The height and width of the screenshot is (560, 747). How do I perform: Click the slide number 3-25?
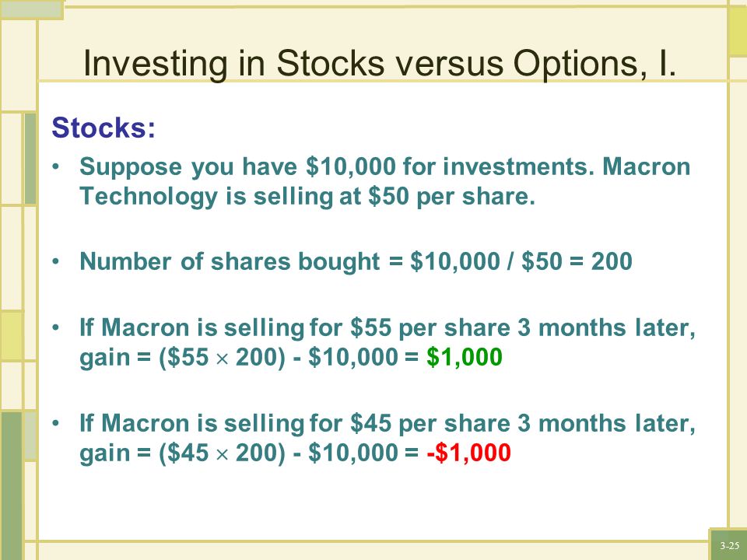tap(730, 546)
